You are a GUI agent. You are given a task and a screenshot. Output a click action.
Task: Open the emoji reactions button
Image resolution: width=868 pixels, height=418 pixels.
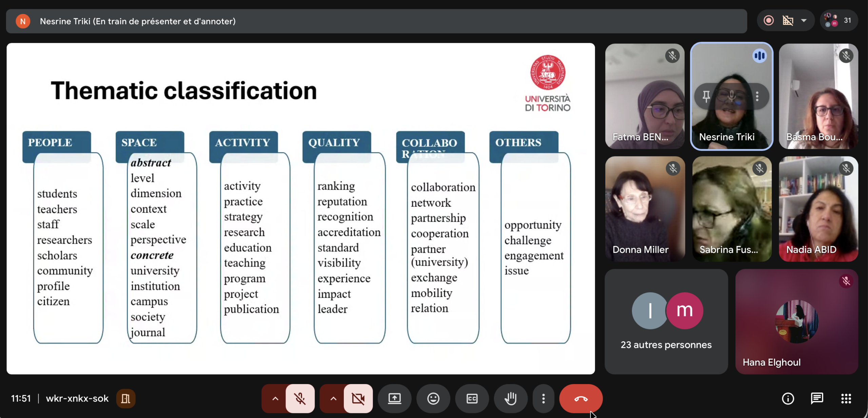coord(433,398)
